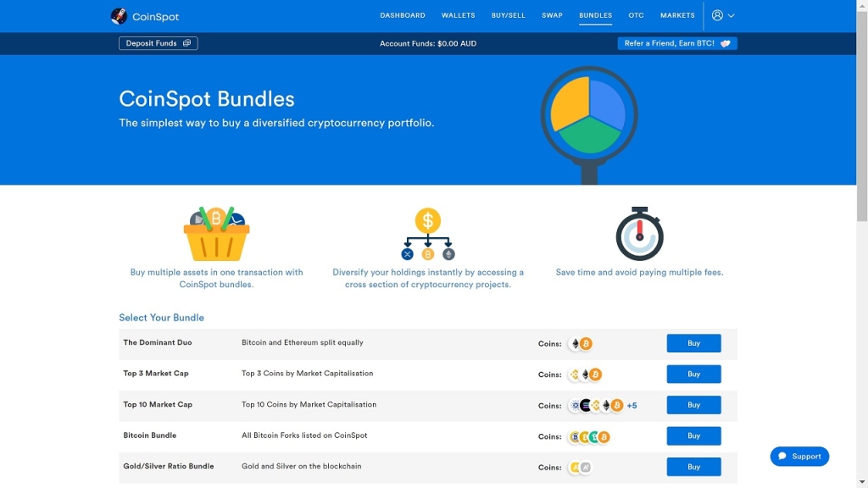Click the CoinSpot rocket logo
868x488 pixels.
[119, 16]
